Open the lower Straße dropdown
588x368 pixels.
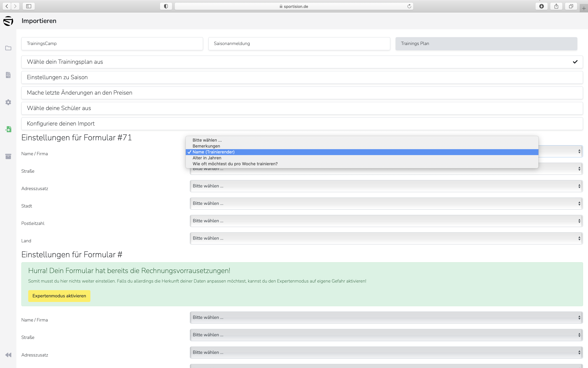tap(386, 335)
